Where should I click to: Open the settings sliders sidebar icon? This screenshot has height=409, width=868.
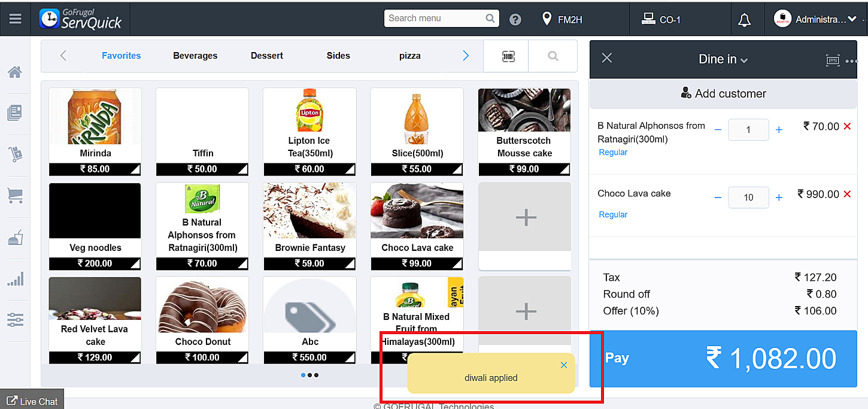(x=15, y=319)
